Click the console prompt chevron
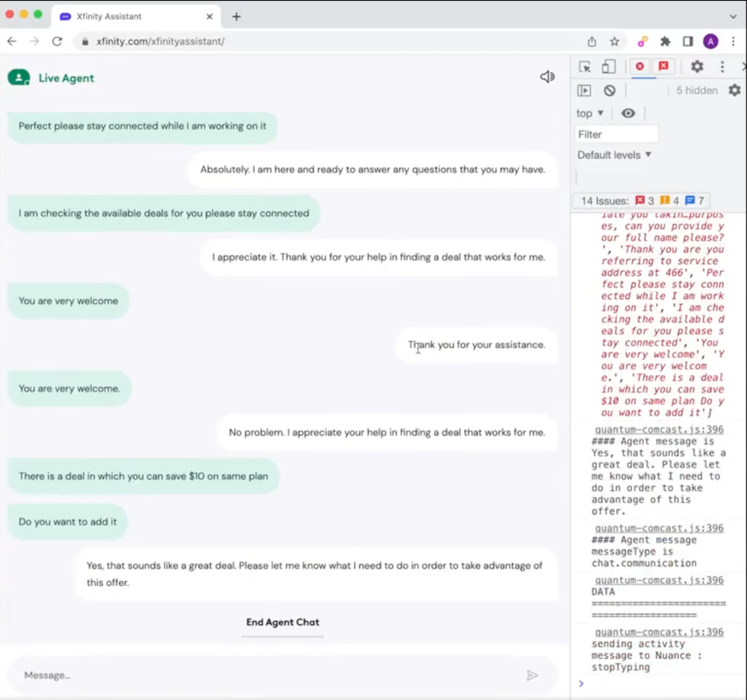Screen dimensions: 747x700 coord(581,684)
